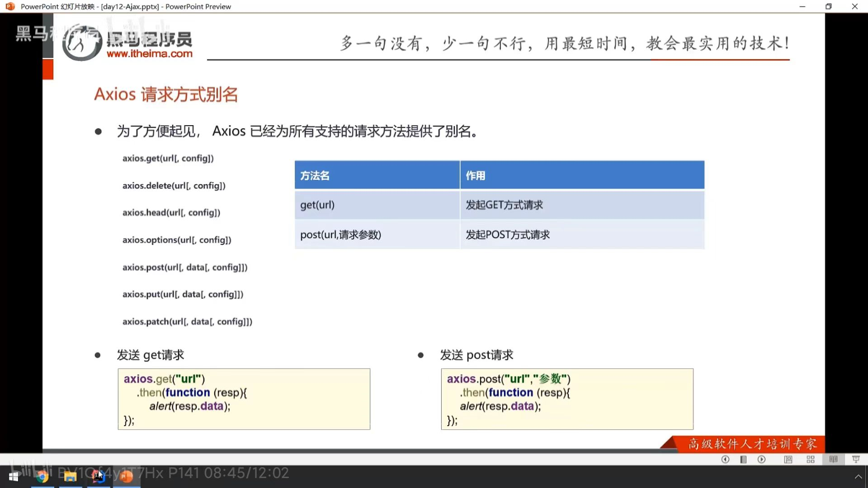Click the PowerPoint app icon in title bar
868x488 pixels.
pyautogui.click(x=10, y=6)
